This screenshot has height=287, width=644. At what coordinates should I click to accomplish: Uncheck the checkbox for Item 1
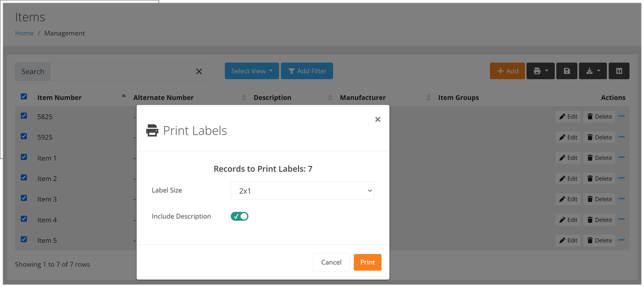pos(24,157)
